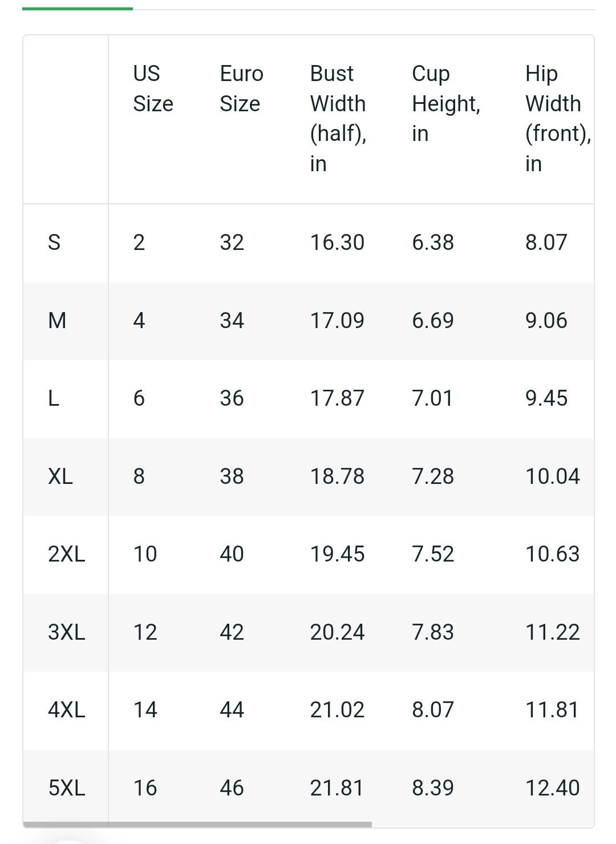Select the 4XL size row label
Image resolution: width=616 pixels, height=844 pixels.
[67, 710]
